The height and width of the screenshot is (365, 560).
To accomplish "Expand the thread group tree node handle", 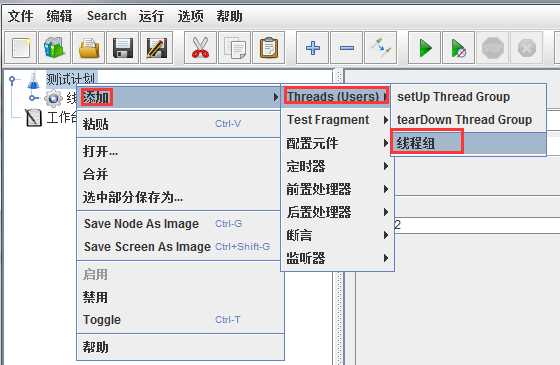I will click(34, 98).
